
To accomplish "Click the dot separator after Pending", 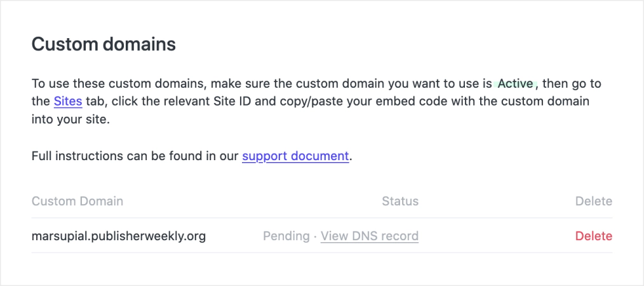I will (x=315, y=236).
